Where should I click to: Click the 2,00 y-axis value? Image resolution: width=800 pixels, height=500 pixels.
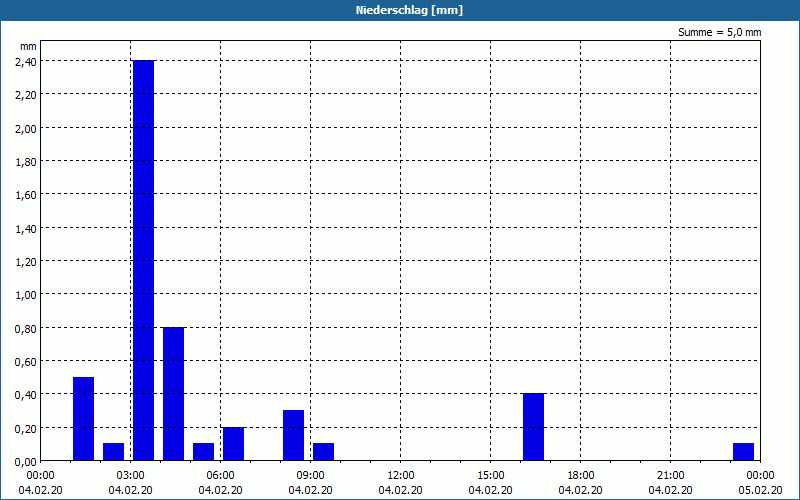click(26, 129)
